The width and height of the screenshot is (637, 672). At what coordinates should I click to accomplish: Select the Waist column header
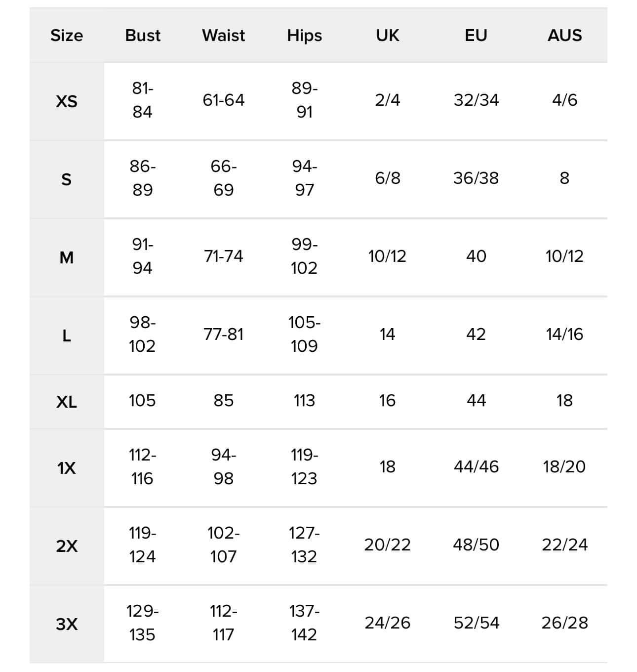point(223,36)
